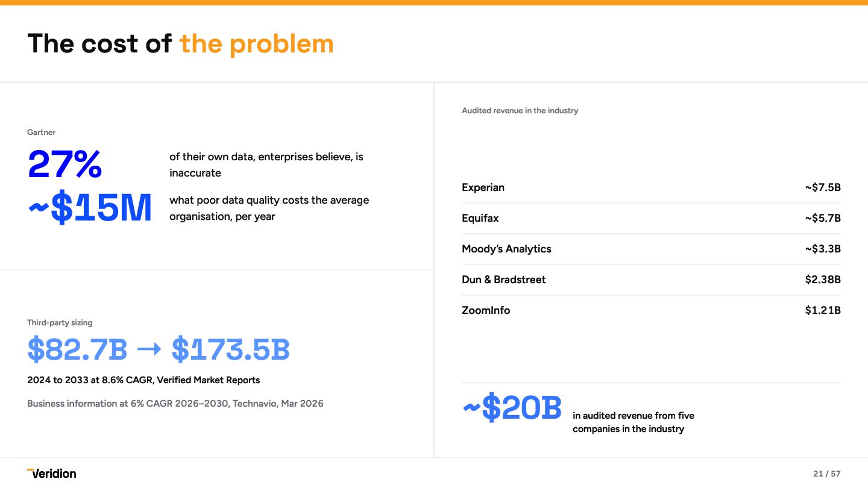The image size is (868, 488).
Task: Click the $1.21B ZoomInfo revenue
Action: (x=823, y=310)
